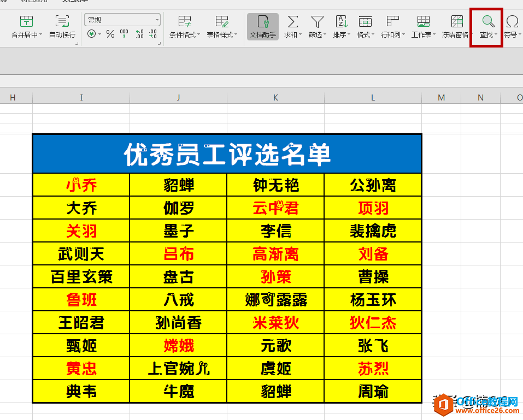Viewport: 523px width, 420px height.
Task: Click the title cell 优秀员工评选名单
Action: click(x=227, y=153)
